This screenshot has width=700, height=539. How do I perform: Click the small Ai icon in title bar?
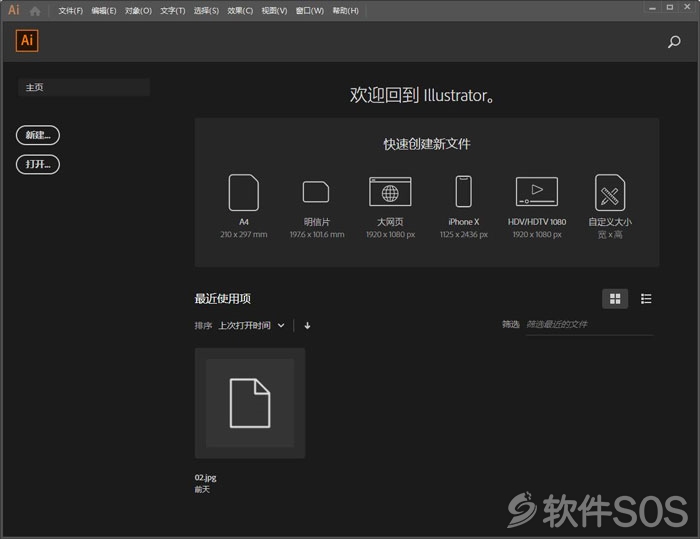(14, 10)
